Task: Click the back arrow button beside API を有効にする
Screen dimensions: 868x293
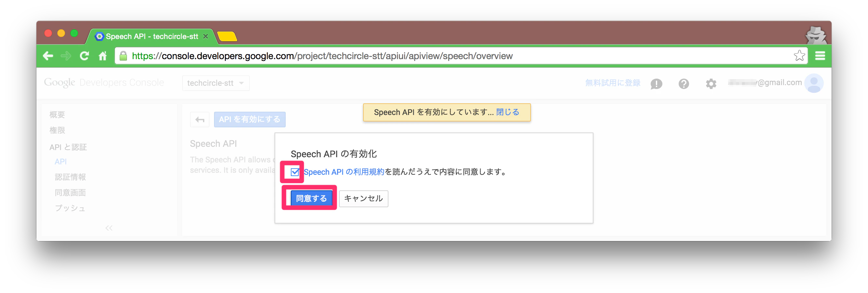Action: [199, 120]
